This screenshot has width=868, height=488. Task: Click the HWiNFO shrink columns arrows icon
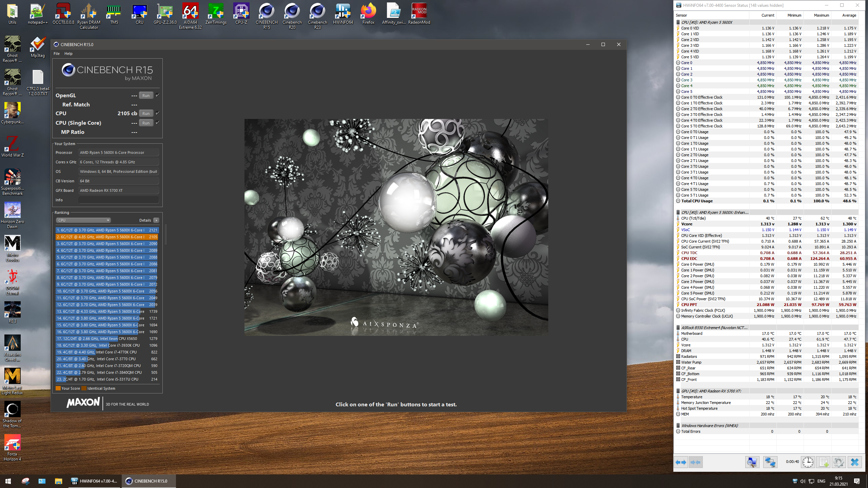pos(695,462)
